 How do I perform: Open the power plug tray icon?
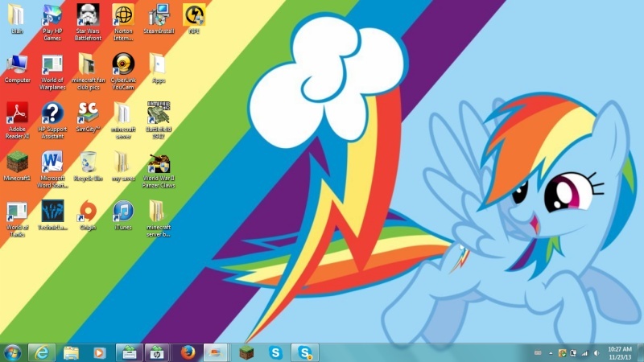pyautogui.click(x=573, y=353)
